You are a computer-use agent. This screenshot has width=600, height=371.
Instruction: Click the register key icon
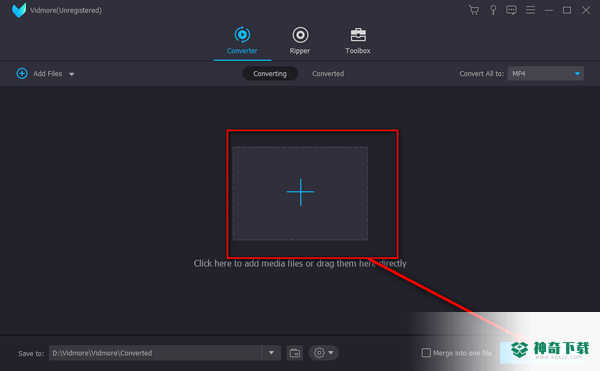[493, 10]
